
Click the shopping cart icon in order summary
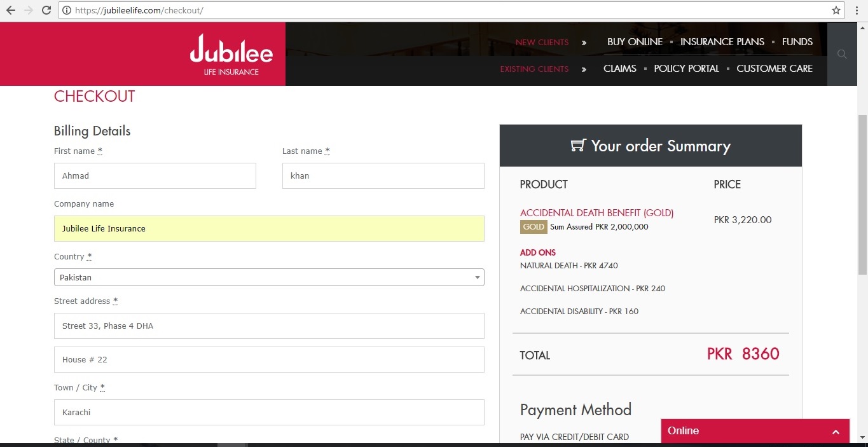(577, 146)
